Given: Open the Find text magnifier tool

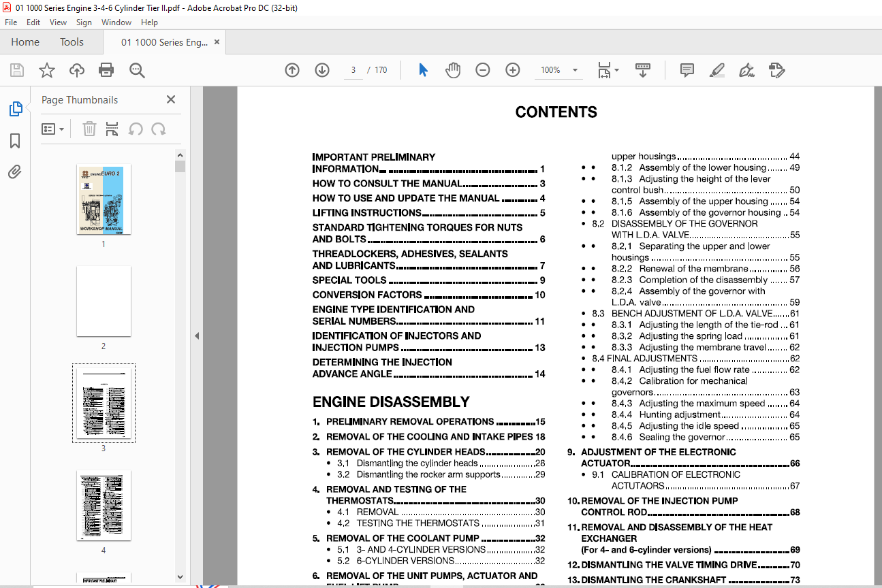Looking at the screenshot, I should pos(137,70).
